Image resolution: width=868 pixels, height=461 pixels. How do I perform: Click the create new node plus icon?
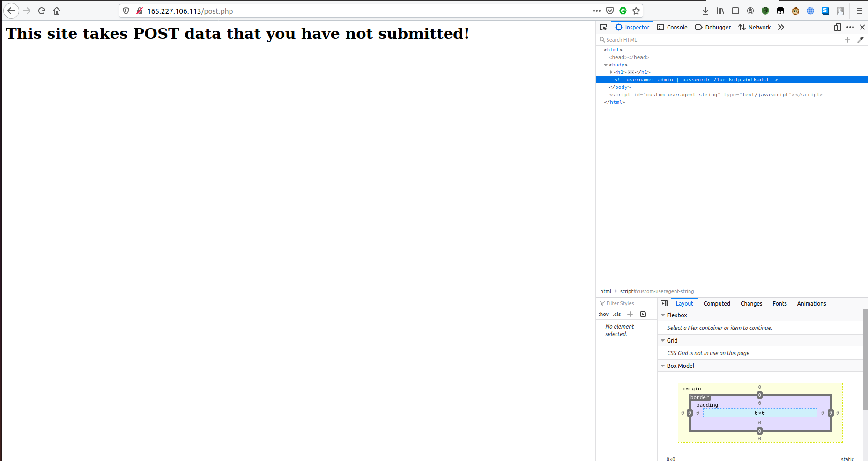[x=847, y=40]
